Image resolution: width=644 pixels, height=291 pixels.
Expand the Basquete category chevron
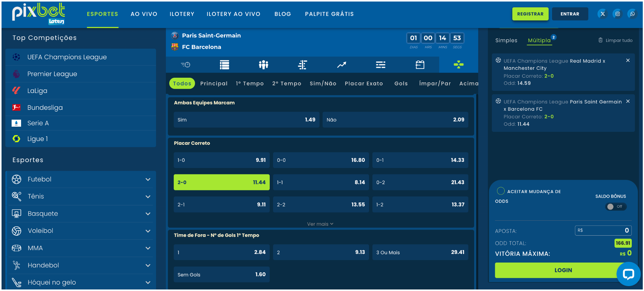point(148,214)
